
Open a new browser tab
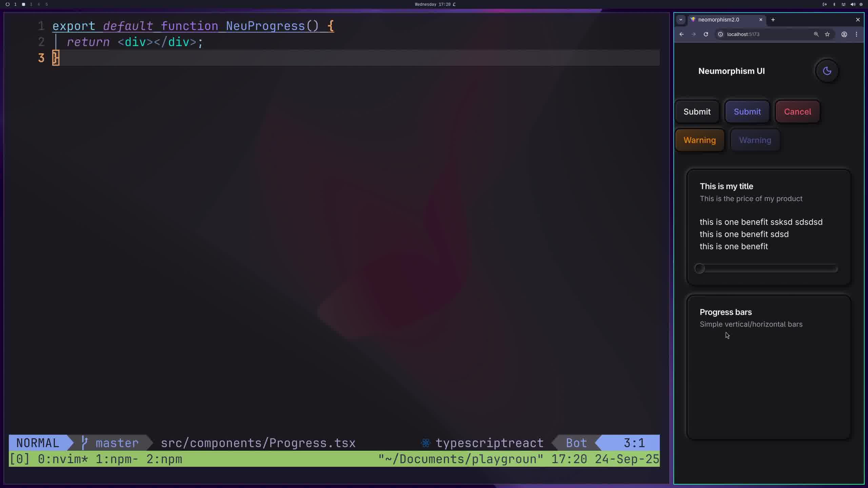pos(773,20)
